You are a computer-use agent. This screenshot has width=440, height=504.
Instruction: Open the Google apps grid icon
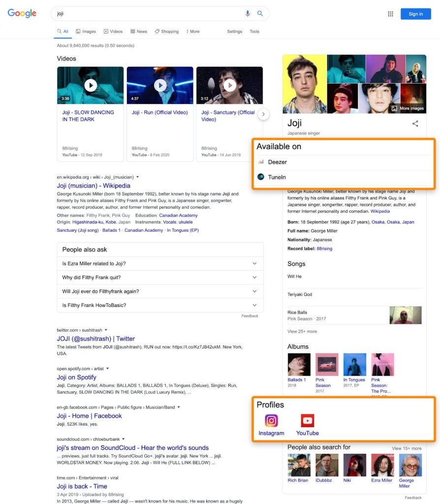(x=390, y=14)
